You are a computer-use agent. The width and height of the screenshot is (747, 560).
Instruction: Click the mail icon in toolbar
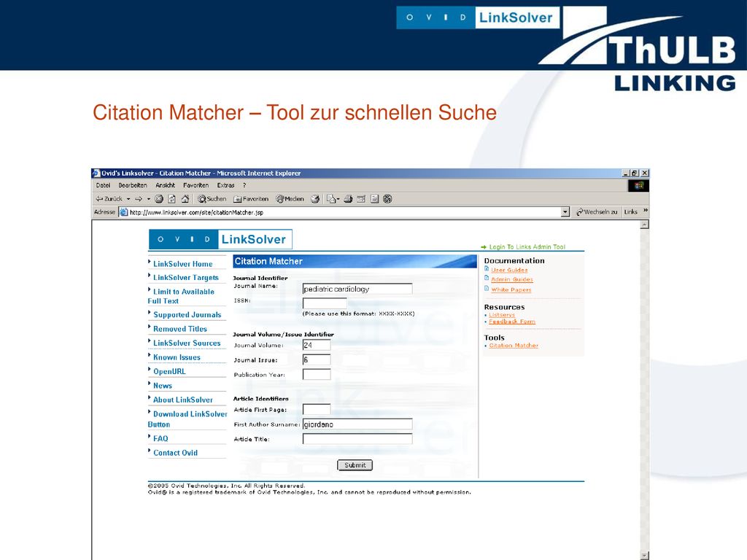pyautogui.click(x=333, y=199)
